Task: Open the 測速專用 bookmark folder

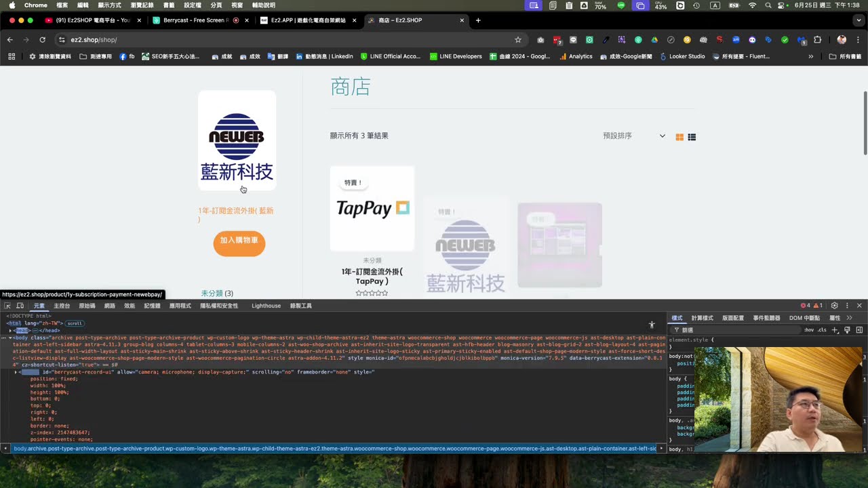Action: point(96,56)
